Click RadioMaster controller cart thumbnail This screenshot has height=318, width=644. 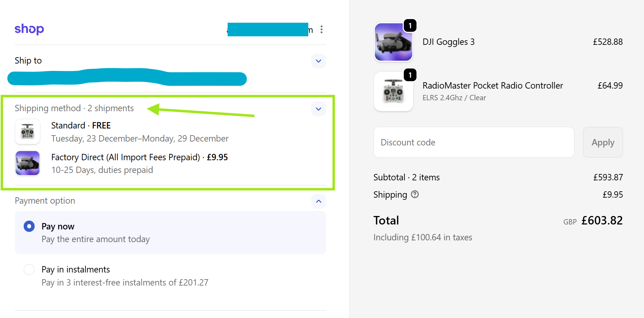(393, 92)
